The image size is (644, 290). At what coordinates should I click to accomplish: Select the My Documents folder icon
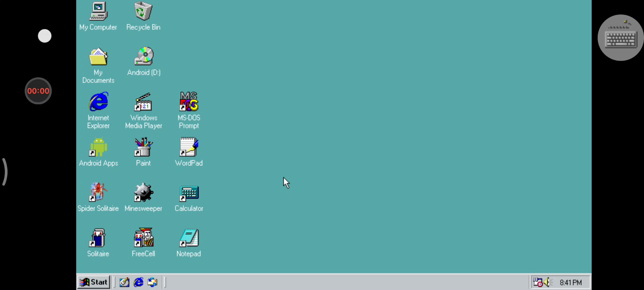[98, 57]
